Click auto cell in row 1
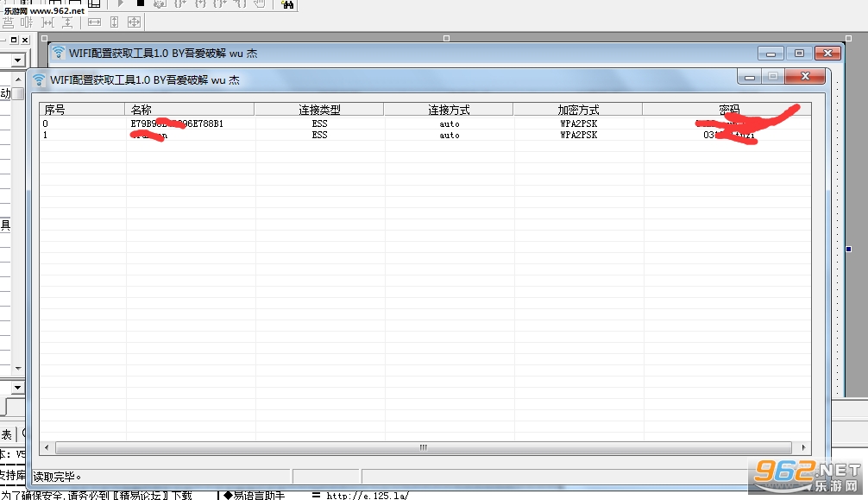This screenshot has height=500, width=868. point(450,136)
